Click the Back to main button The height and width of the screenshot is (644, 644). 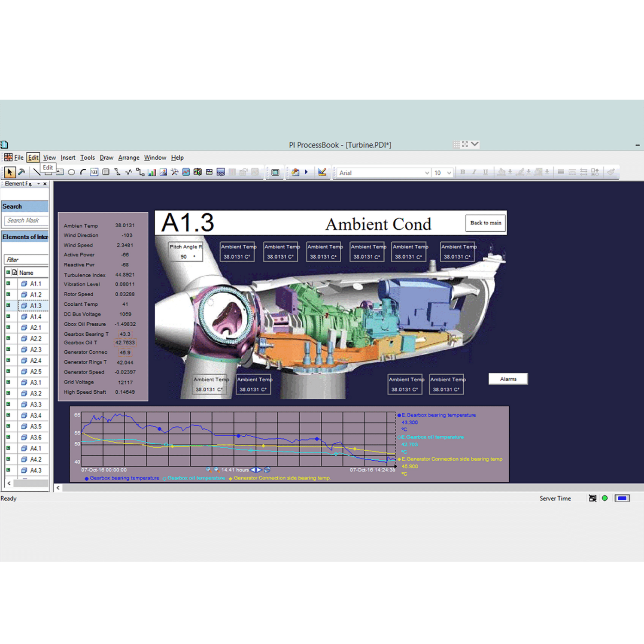point(486,223)
